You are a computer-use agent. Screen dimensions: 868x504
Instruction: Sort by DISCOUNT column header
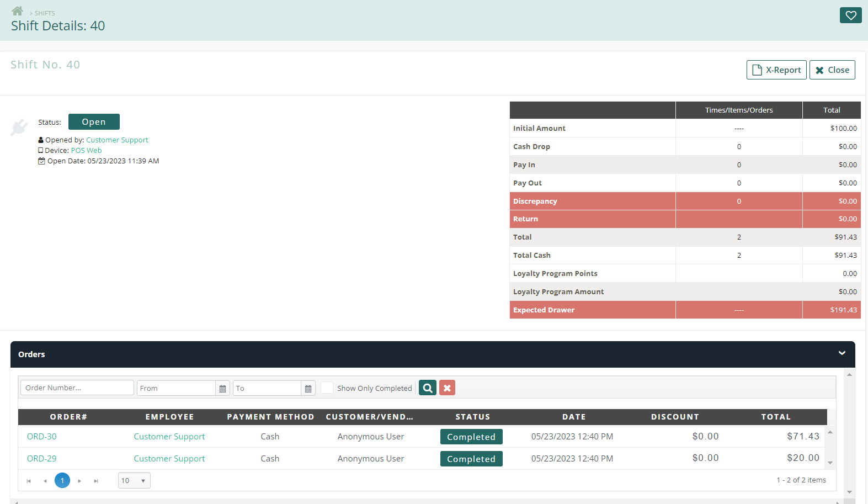coord(675,417)
